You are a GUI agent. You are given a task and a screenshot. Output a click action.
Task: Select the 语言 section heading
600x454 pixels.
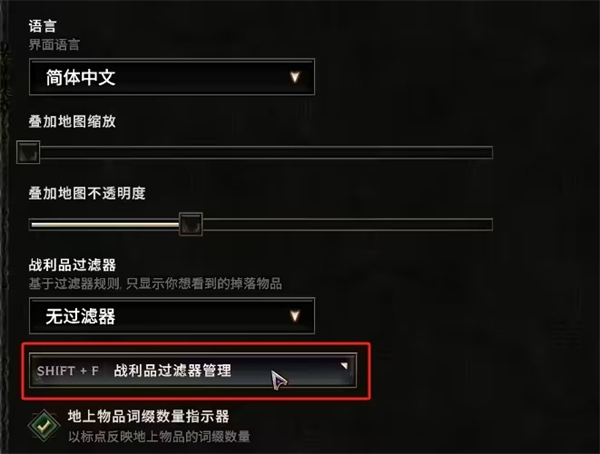[x=42, y=26]
